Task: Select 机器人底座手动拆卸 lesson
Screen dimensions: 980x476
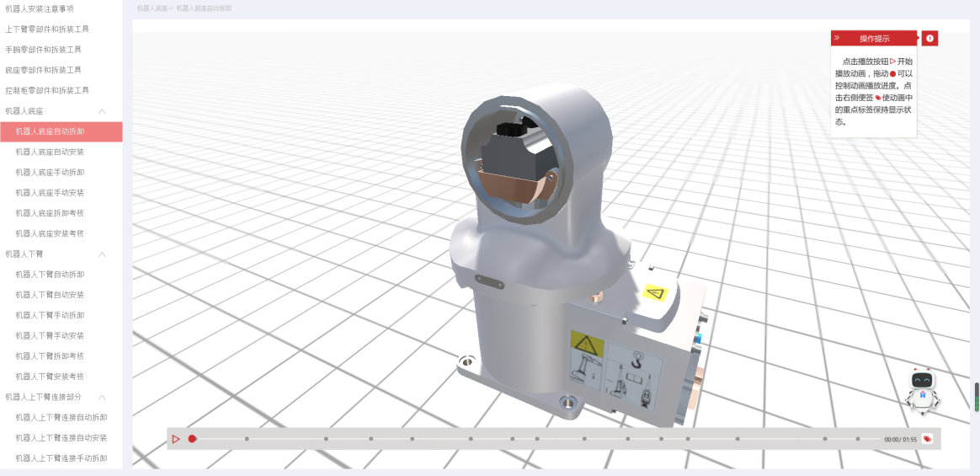Action: pos(50,173)
